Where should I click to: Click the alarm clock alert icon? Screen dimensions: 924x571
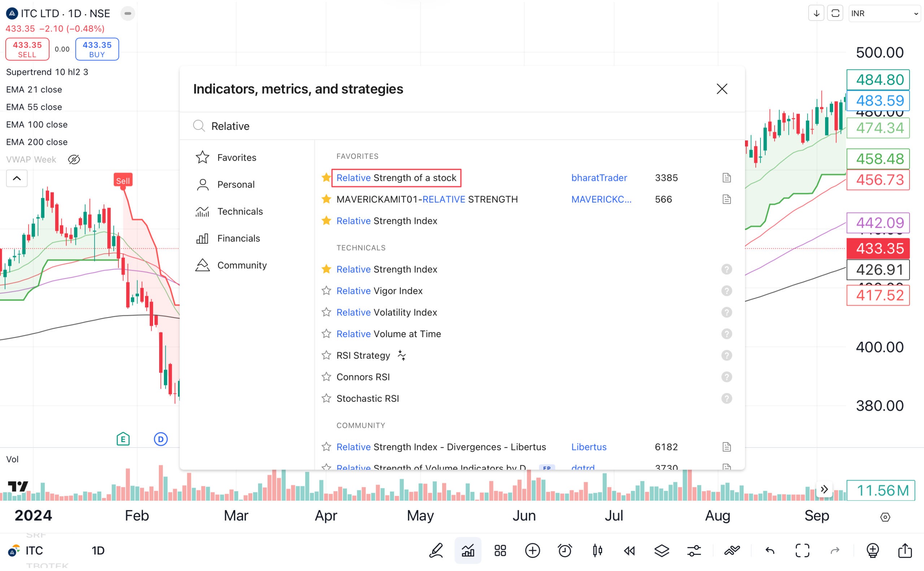[x=565, y=551]
